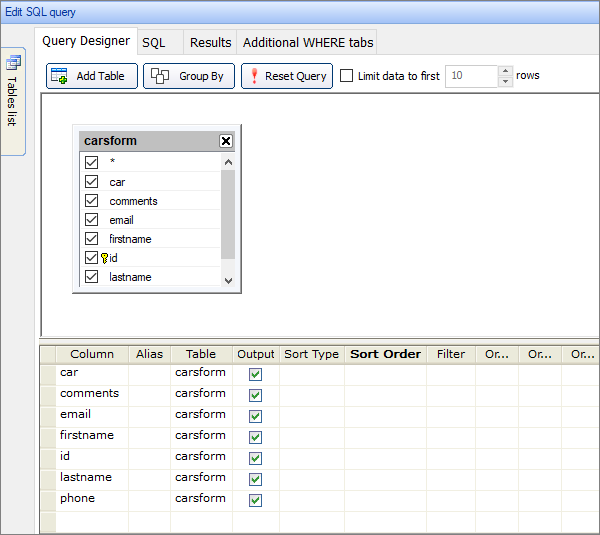Click the Sort Order column header

tap(385, 354)
